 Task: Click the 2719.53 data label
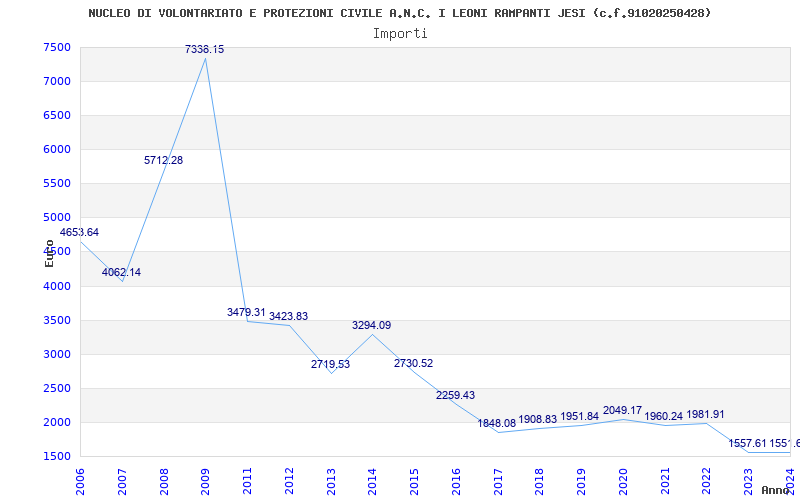click(x=331, y=364)
